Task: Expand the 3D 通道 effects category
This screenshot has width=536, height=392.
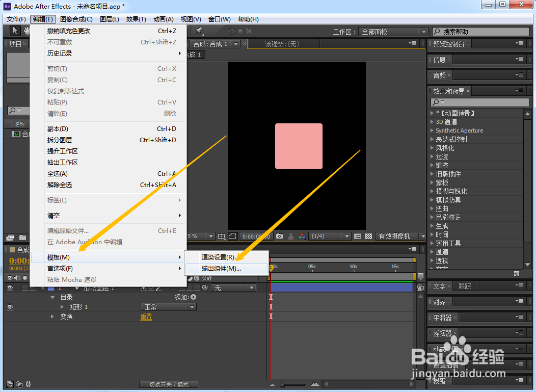Action: 432,122
